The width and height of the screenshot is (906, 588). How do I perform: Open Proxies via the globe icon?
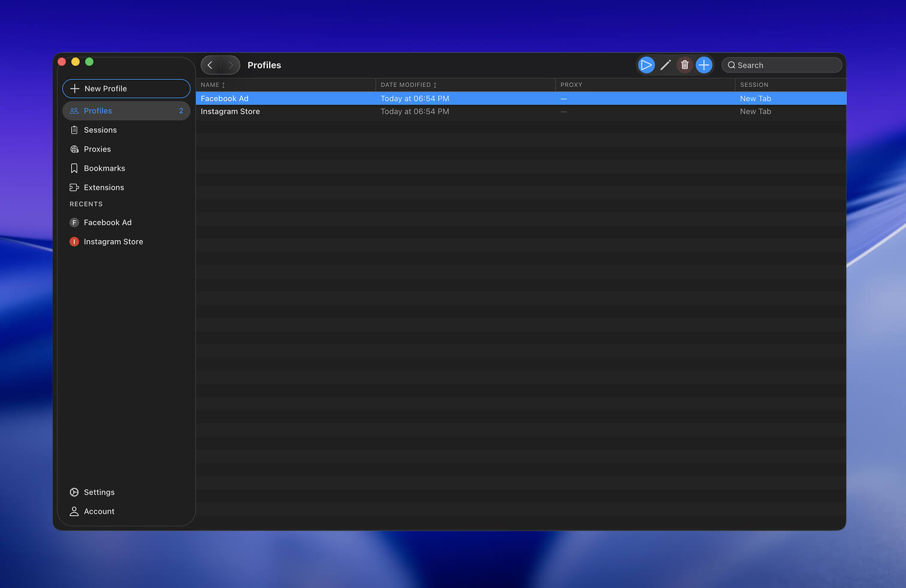click(x=98, y=148)
